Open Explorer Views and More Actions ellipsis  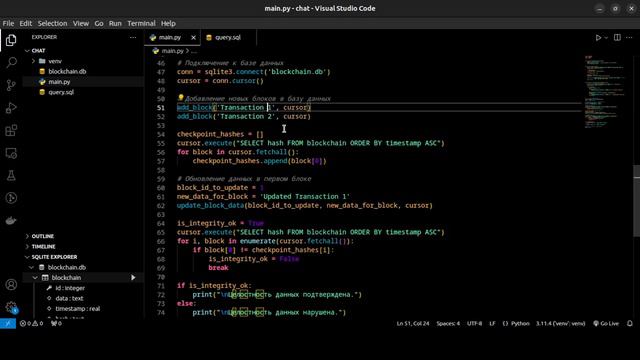pyautogui.click(x=133, y=37)
